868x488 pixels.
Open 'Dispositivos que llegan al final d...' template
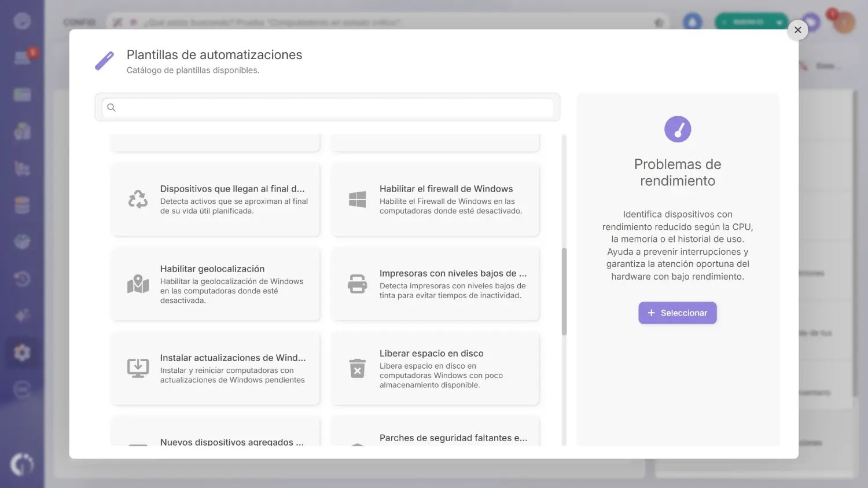(x=215, y=199)
